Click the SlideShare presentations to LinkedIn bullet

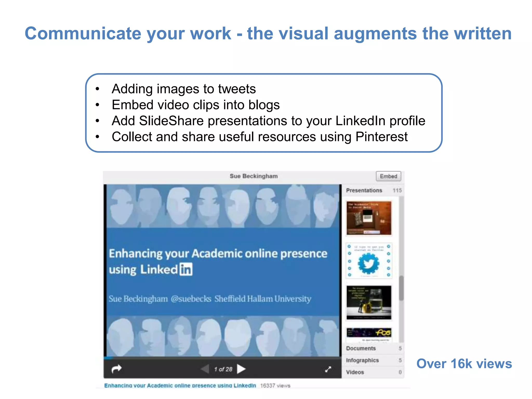point(268,121)
